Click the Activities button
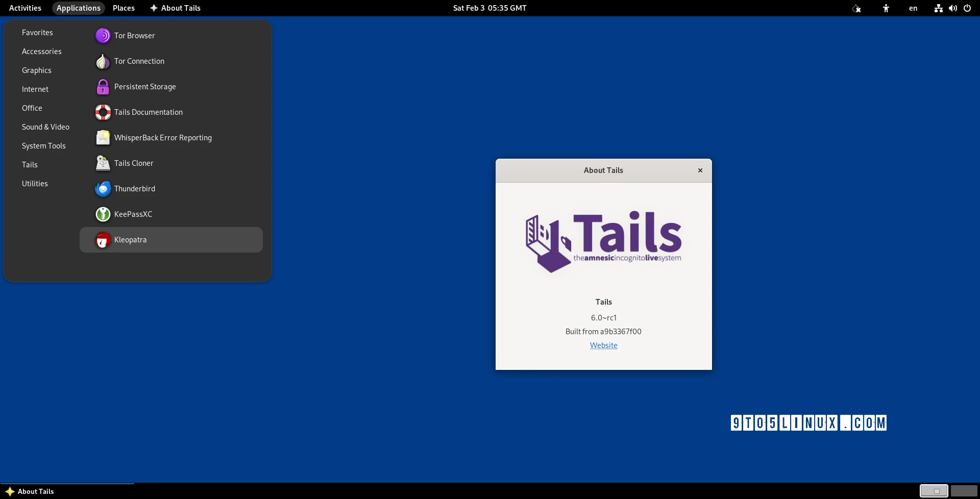The height and width of the screenshot is (499, 980). pyautogui.click(x=25, y=8)
